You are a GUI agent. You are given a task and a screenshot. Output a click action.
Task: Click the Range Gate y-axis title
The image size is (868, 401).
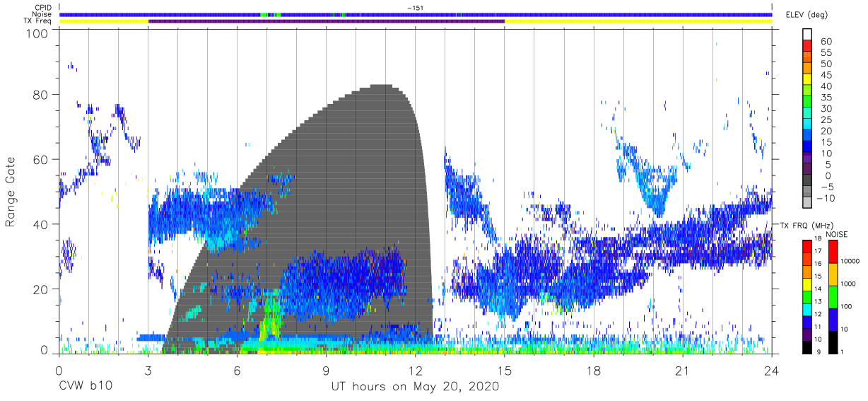[x=11, y=192]
